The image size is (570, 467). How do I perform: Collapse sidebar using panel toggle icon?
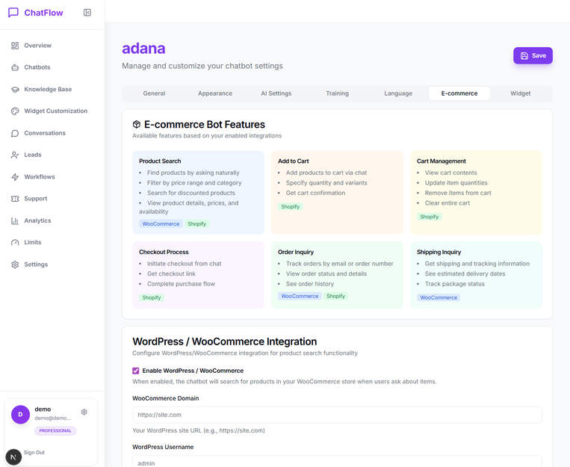click(87, 13)
